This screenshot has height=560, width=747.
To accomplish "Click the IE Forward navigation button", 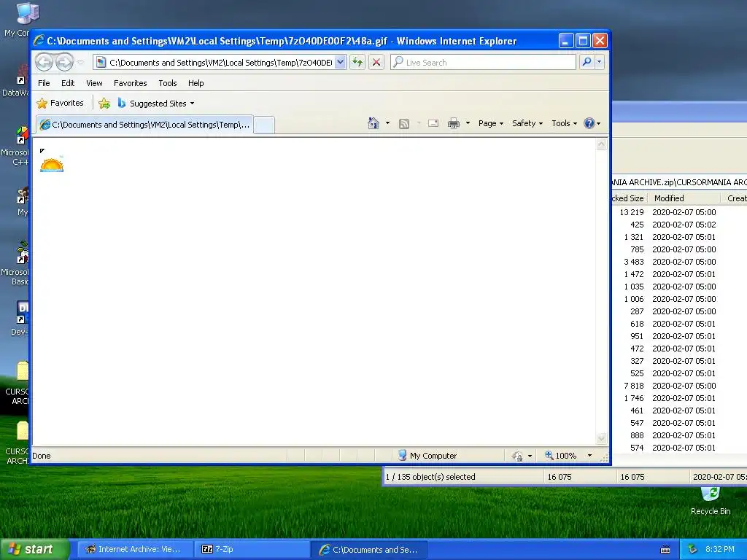I will 64,62.
